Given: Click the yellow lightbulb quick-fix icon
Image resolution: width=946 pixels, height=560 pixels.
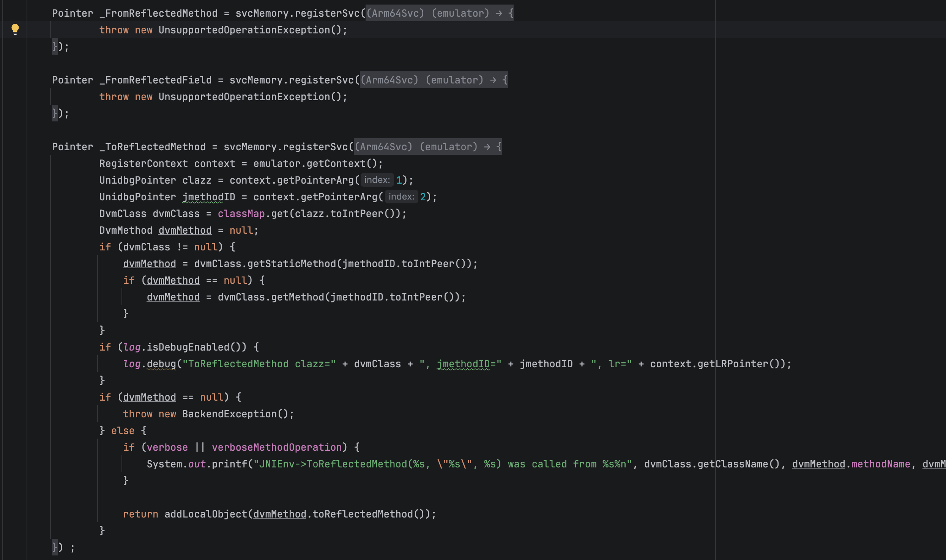Looking at the screenshot, I should tap(15, 29).
